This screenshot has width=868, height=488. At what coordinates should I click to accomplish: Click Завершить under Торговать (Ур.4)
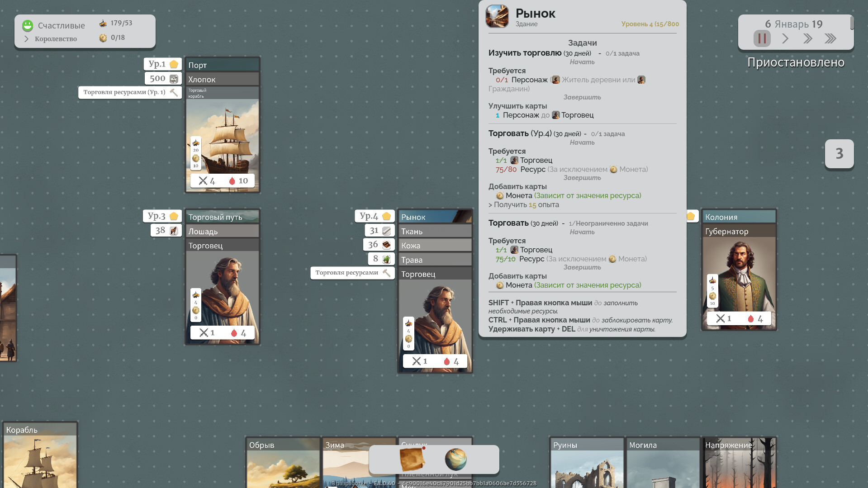(582, 178)
